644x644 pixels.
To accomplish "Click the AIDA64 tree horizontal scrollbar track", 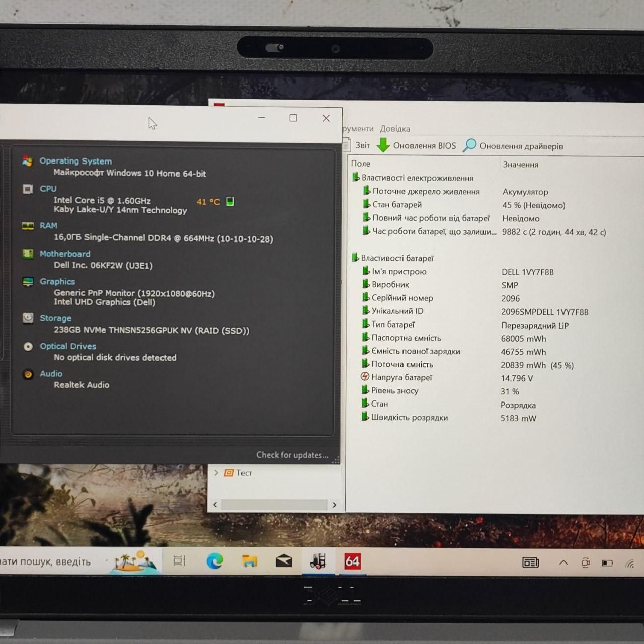I will point(275,504).
